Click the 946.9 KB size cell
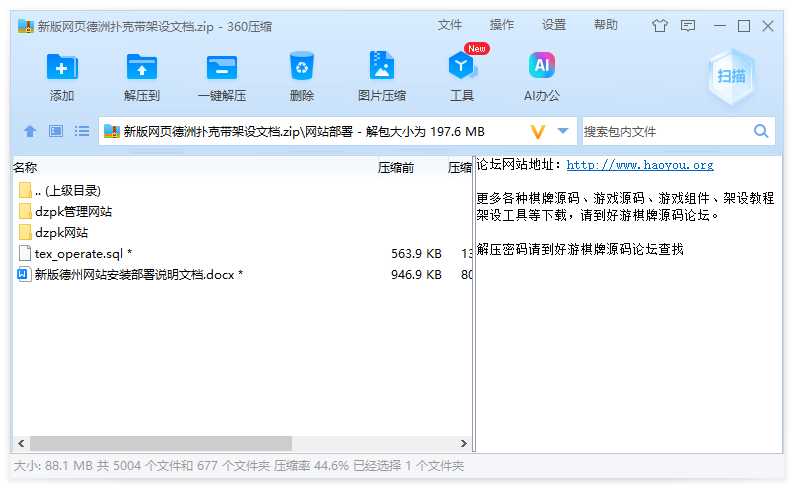Image resolution: width=794 pixels, height=488 pixels. [x=416, y=275]
